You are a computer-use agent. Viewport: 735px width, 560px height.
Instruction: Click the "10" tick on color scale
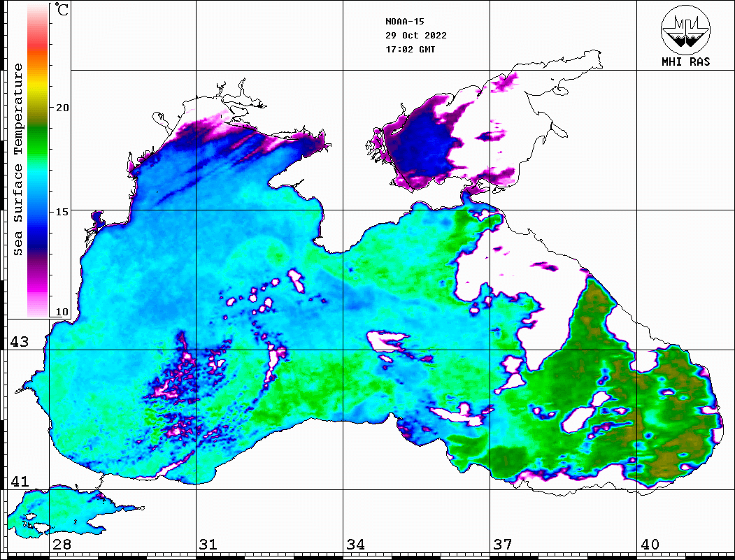(x=62, y=312)
